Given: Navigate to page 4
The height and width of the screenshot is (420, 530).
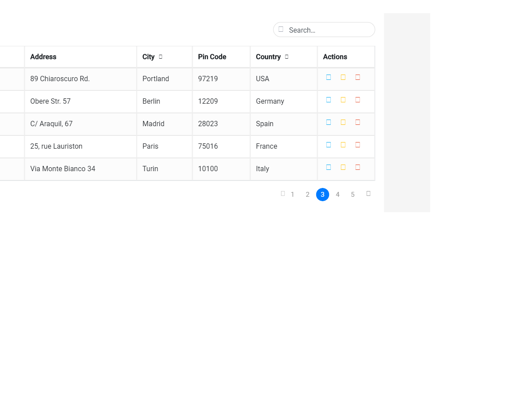Looking at the screenshot, I should (337, 194).
